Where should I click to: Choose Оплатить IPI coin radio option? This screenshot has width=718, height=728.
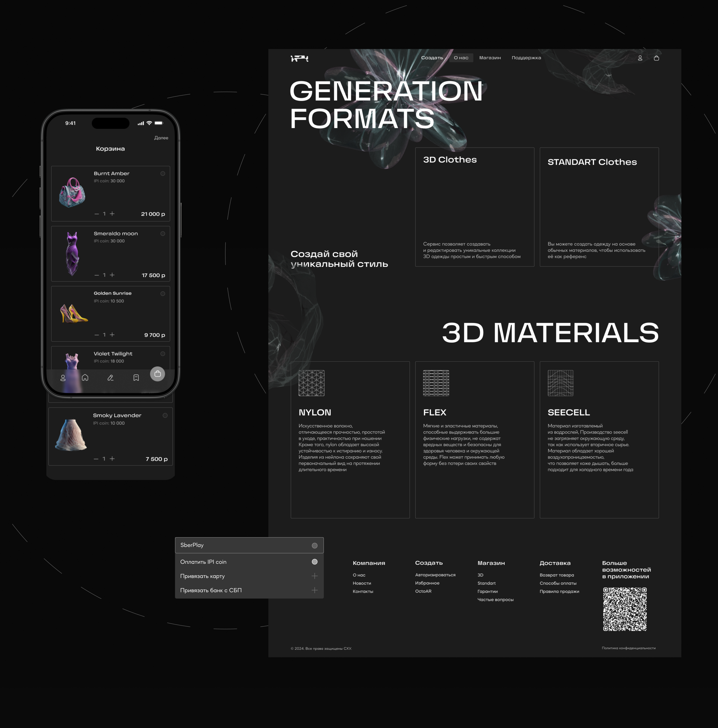pos(315,562)
